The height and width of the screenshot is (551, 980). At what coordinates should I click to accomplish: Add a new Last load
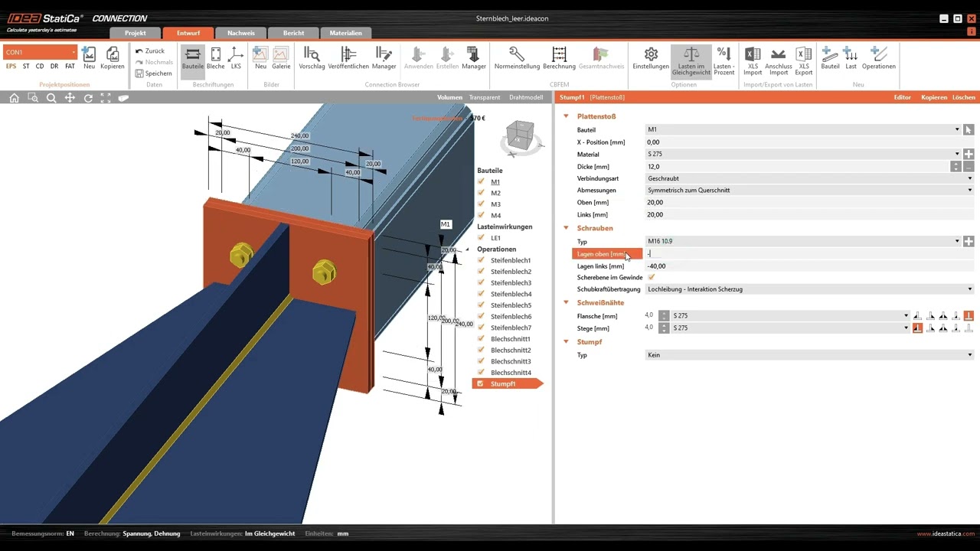point(851,57)
